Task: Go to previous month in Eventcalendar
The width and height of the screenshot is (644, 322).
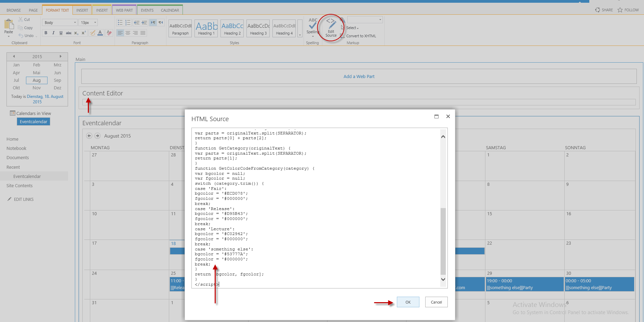Action: (x=89, y=136)
